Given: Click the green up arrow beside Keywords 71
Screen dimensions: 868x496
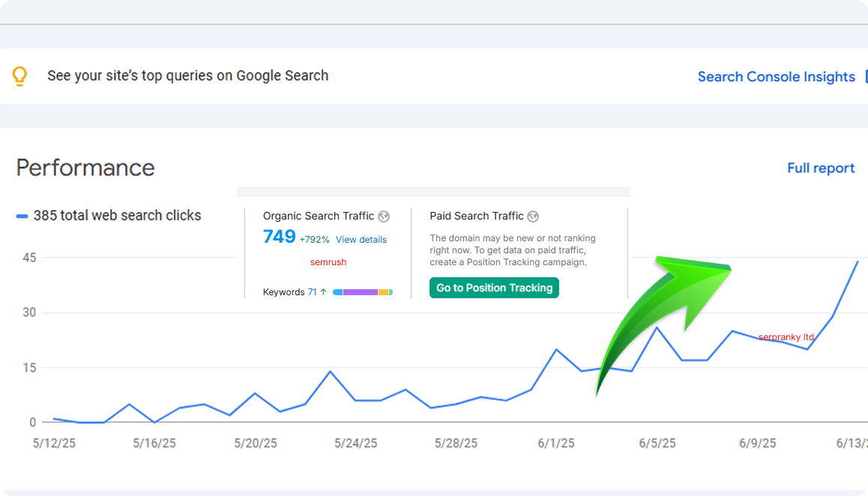Looking at the screenshot, I should [x=324, y=292].
